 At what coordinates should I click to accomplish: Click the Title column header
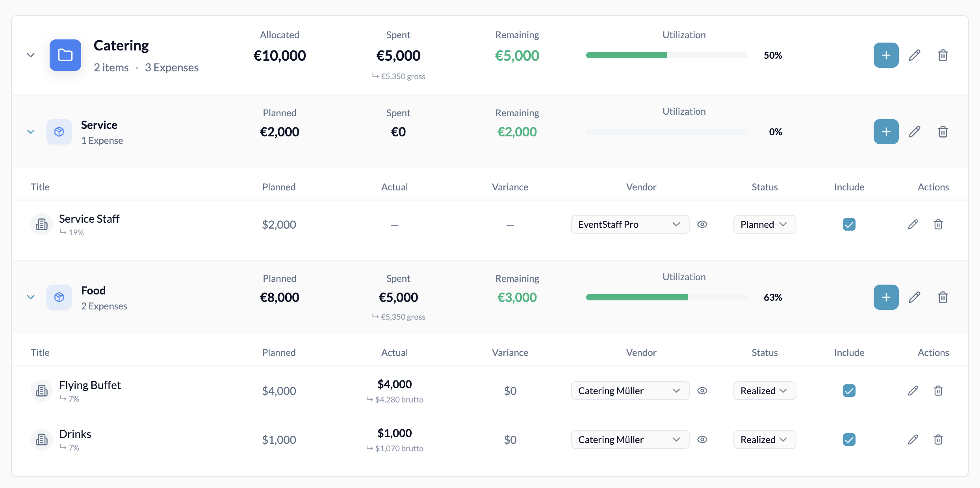[40, 187]
